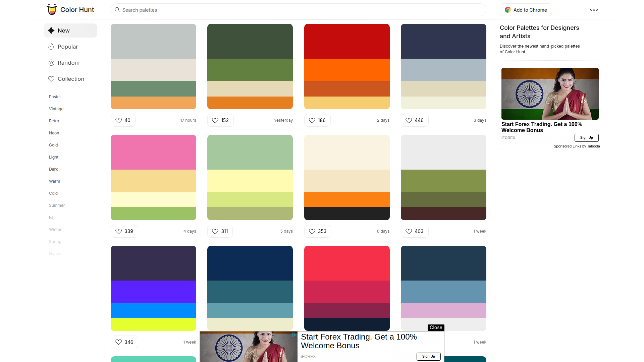Filter by Vintage tag
The height and width of the screenshot is (362, 644).
pos(56,109)
